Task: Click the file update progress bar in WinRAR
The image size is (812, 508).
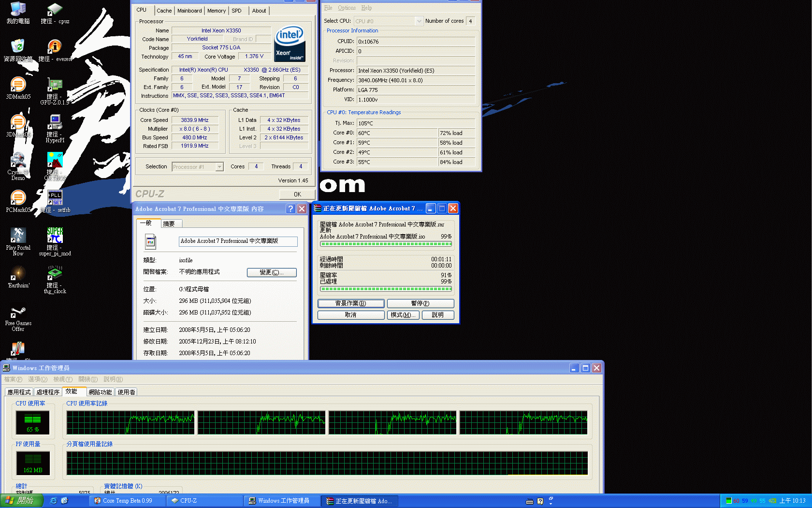Action: [x=386, y=244]
